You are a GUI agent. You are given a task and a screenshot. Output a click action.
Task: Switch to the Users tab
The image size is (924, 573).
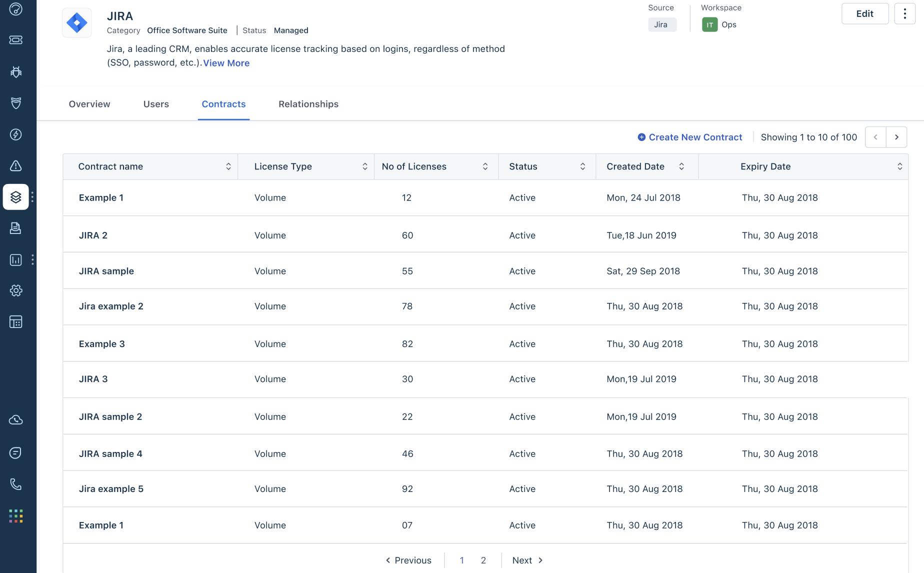pos(156,104)
